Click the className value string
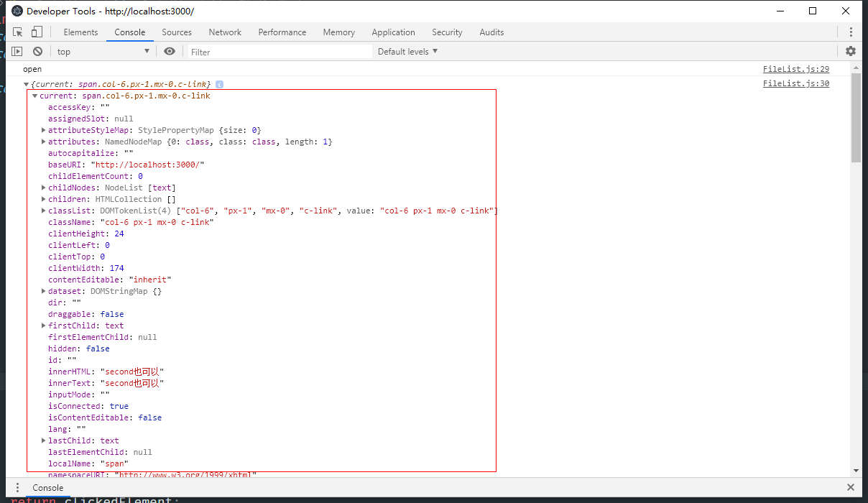Image resolution: width=868 pixels, height=503 pixels. pos(157,222)
